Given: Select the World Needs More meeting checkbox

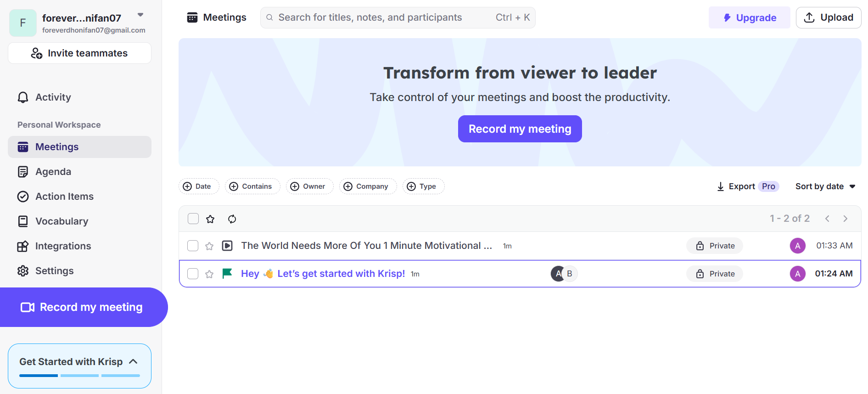Looking at the screenshot, I should (193, 246).
